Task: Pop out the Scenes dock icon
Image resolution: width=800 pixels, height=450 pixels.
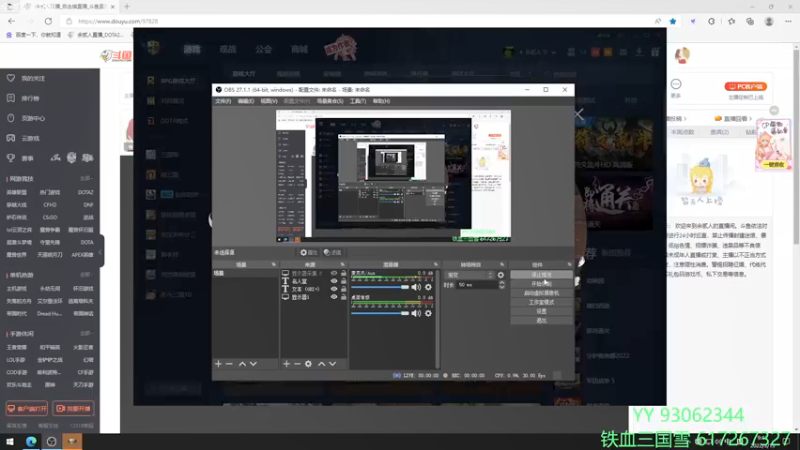Action: [274, 265]
